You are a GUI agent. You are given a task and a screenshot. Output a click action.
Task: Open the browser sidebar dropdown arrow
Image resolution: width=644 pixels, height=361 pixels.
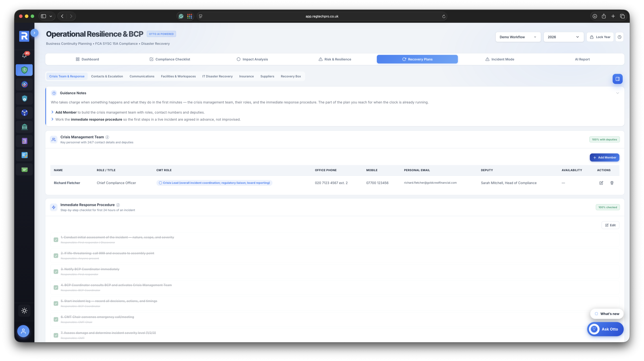point(51,16)
